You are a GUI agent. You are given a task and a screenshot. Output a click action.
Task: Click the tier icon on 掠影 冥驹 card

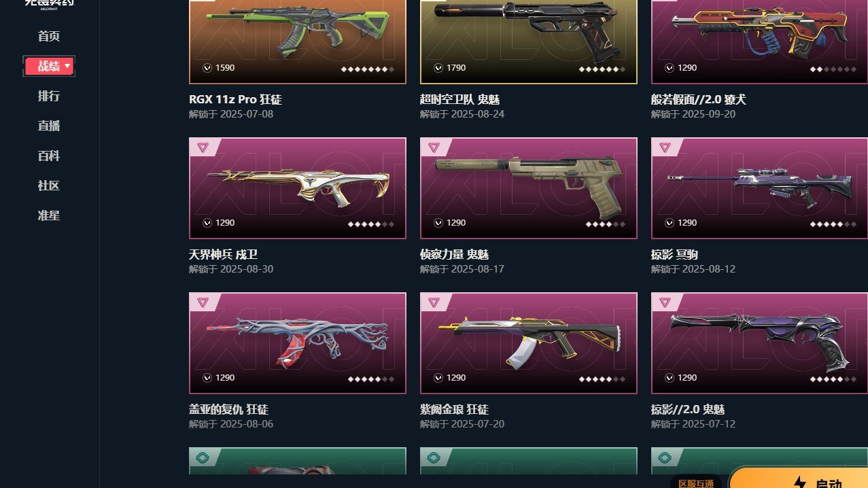coord(665,147)
